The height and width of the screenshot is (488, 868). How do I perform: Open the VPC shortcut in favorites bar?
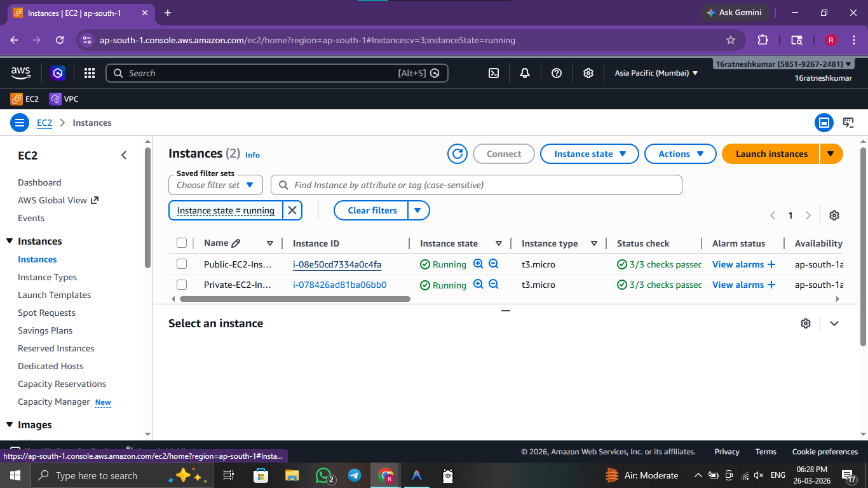[x=64, y=99]
